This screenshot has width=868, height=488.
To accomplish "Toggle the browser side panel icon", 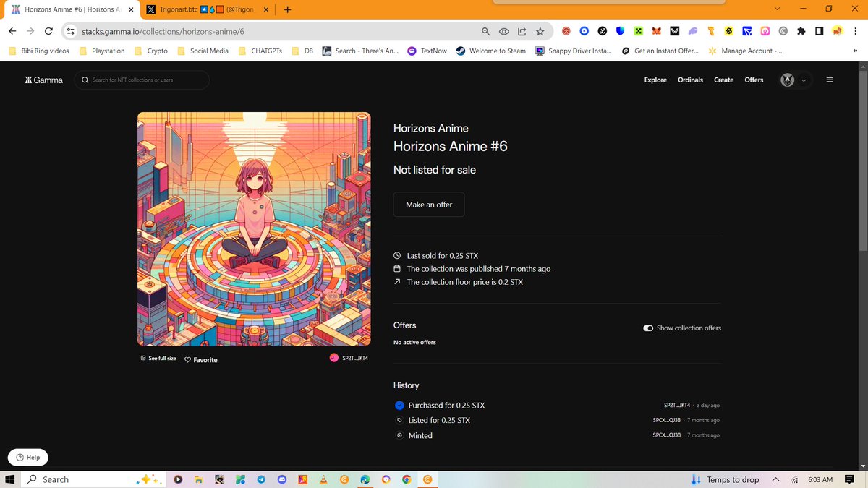I will point(819,31).
